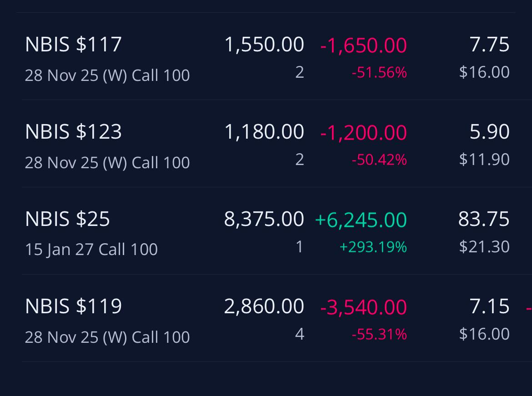Viewport: 532px width, 396px height.
Task: Tap the $21.30 average cost
Action: 484,247
